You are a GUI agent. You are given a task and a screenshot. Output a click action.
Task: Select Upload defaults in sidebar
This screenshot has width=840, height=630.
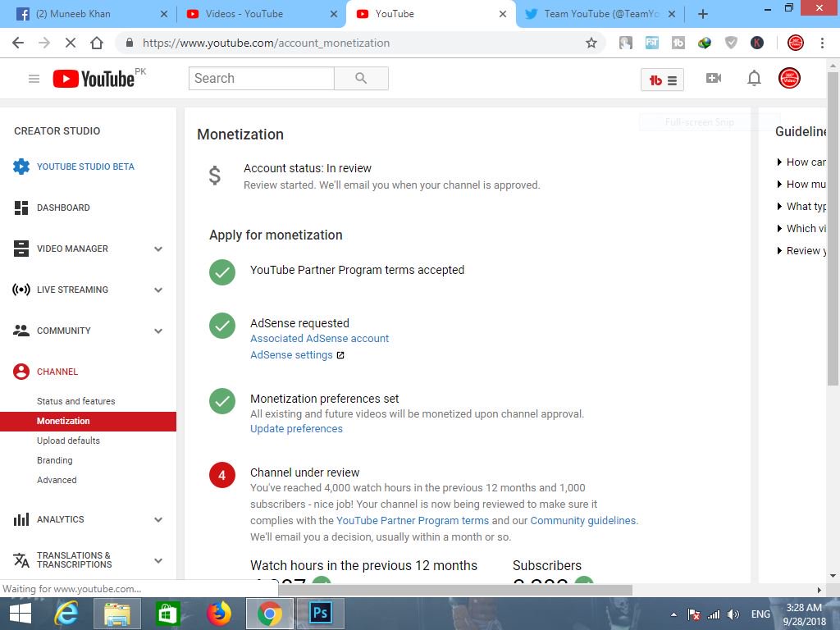click(x=68, y=441)
